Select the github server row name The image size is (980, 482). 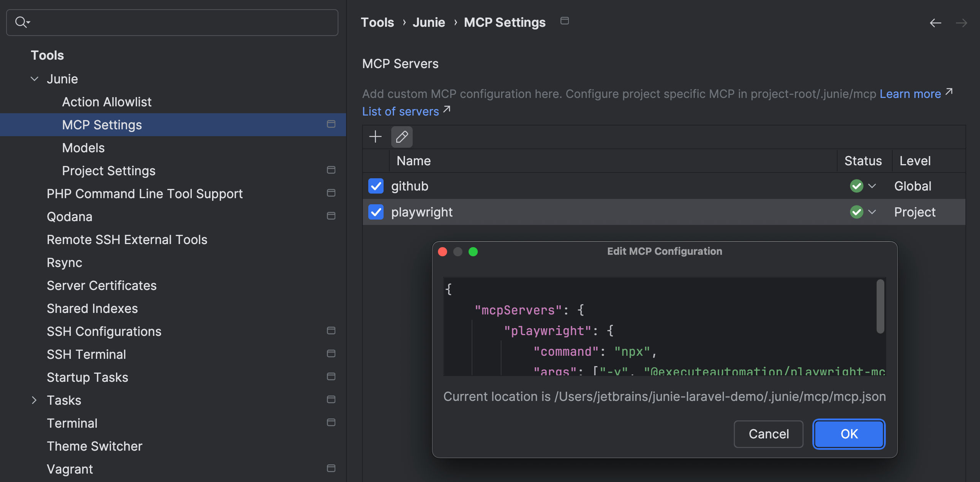(x=410, y=186)
